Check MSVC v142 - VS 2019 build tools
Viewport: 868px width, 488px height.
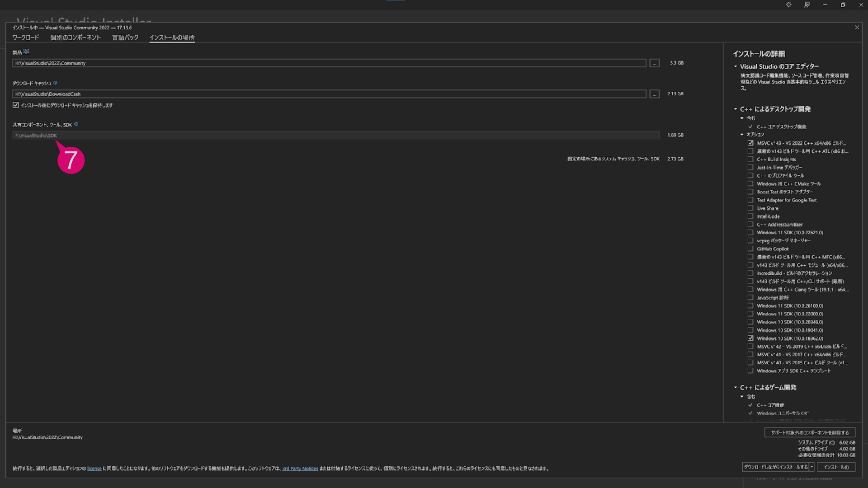(x=750, y=346)
